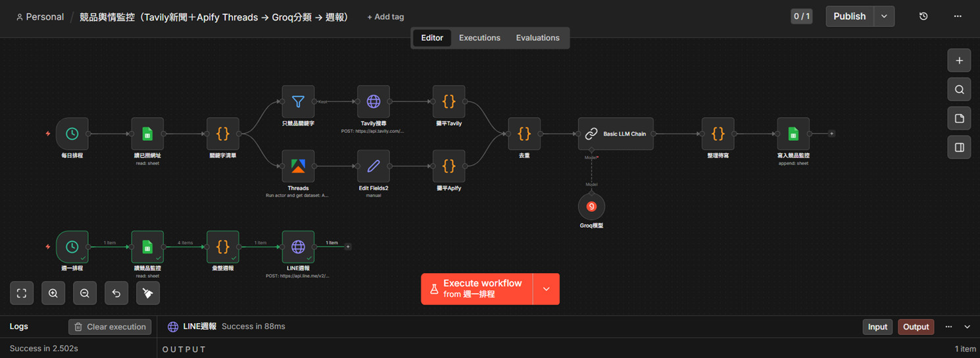Select the 攤平Apify code node

[x=449, y=166]
